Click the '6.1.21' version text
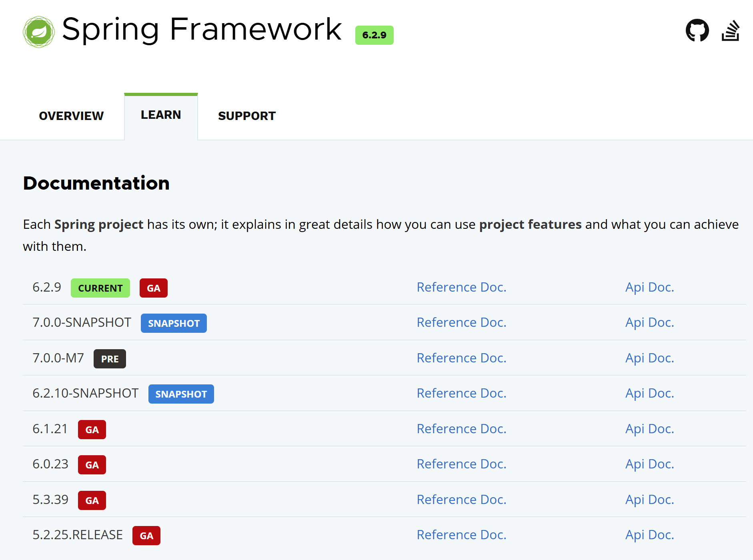 [50, 429]
